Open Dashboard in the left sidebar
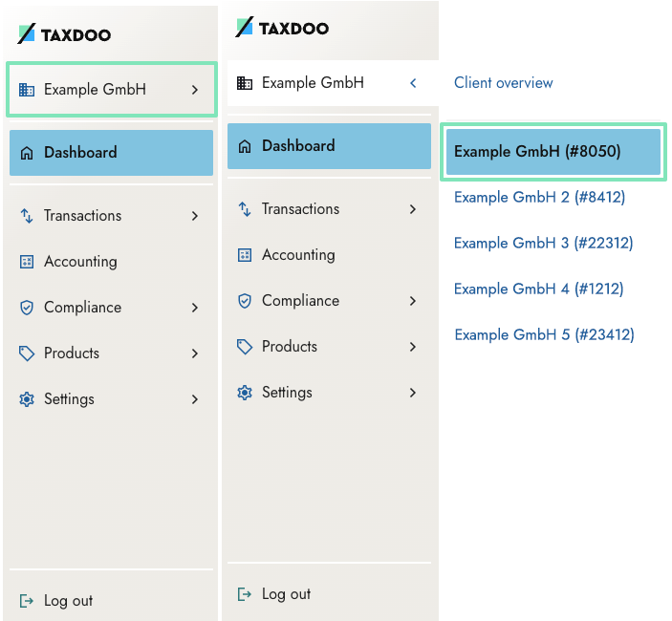Screen dimensions: 672x621 point(112,153)
